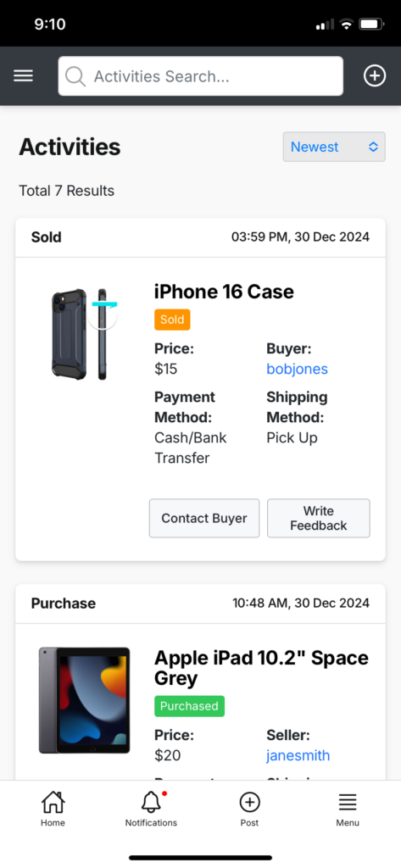Click the Activities Search input field
The width and height of the screenshot is (401, 868).
click(200, 75)
